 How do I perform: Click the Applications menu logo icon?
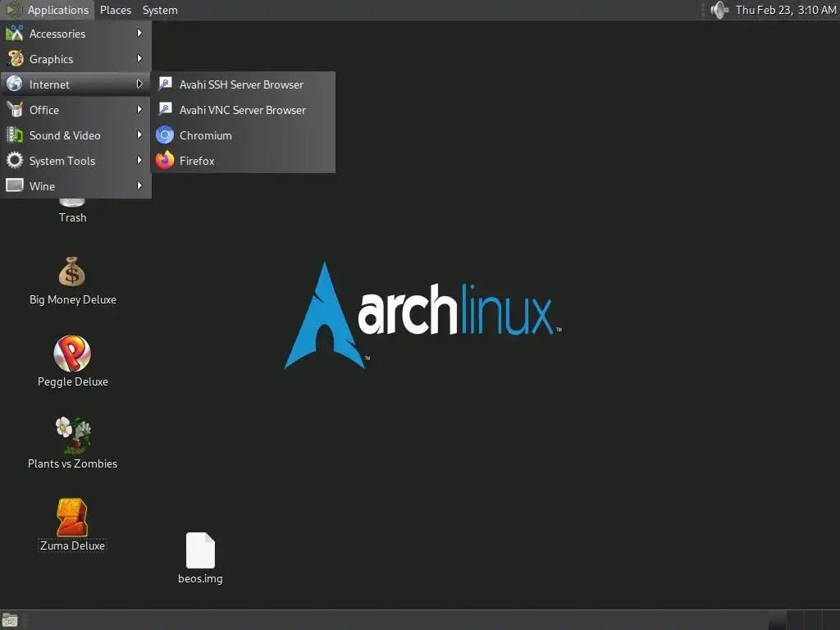13,10
